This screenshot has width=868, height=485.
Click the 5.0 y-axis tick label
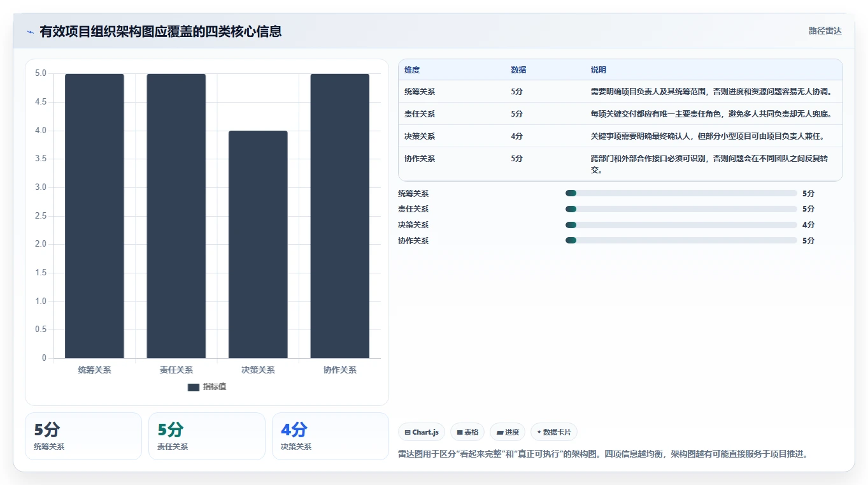[41, 73]
